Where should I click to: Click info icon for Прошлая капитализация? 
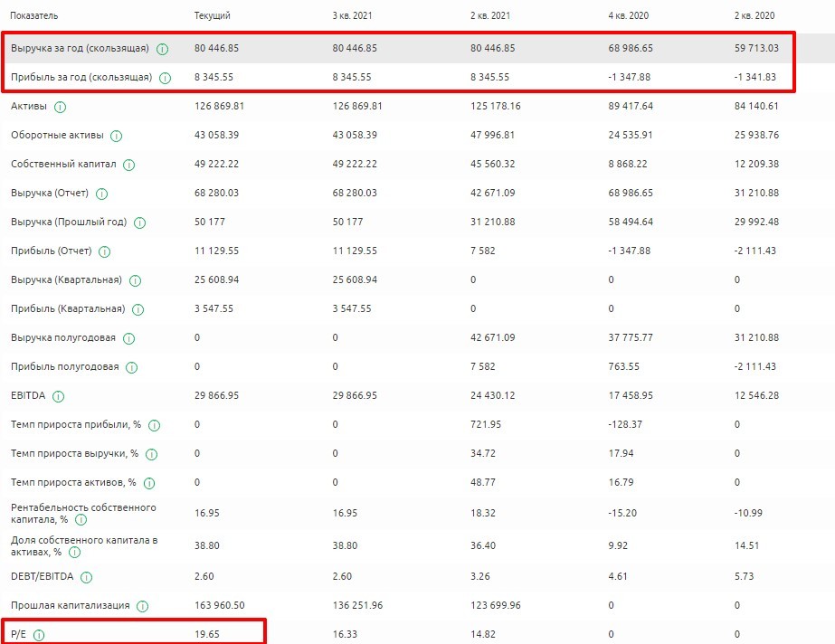pos(143,606)
